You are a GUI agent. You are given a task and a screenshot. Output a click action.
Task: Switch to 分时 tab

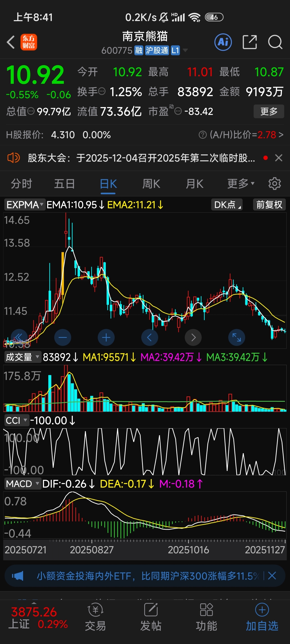21,184
